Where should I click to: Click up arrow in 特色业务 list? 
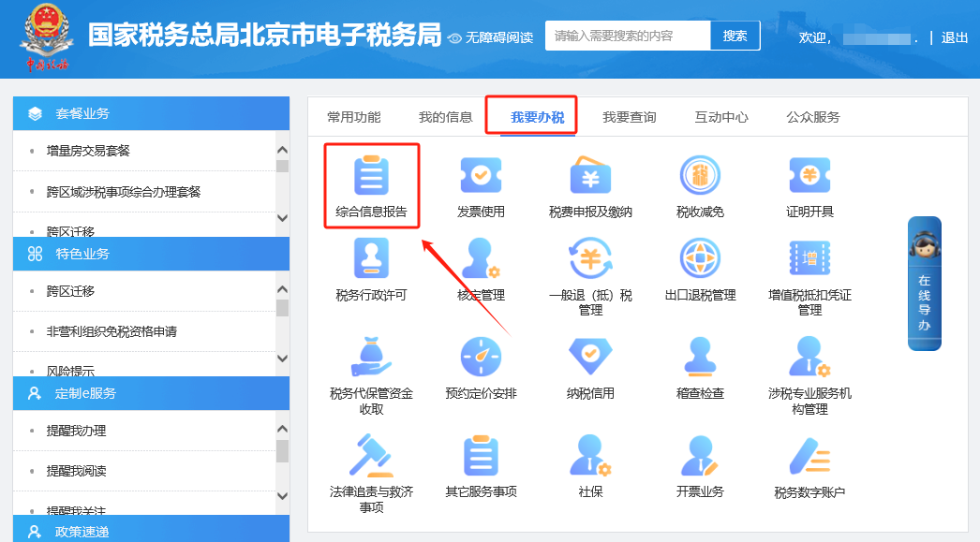click(x=283, y=290)
